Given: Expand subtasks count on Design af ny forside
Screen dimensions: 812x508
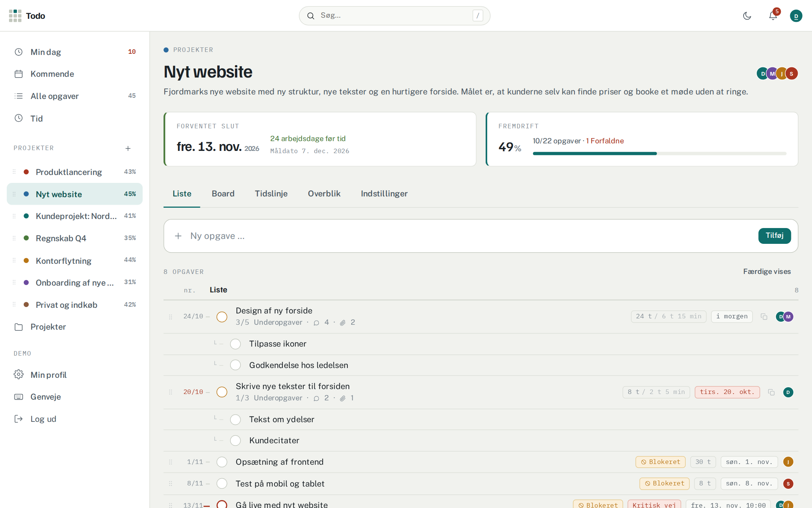Looking at the screenshot, I should 269,322.
